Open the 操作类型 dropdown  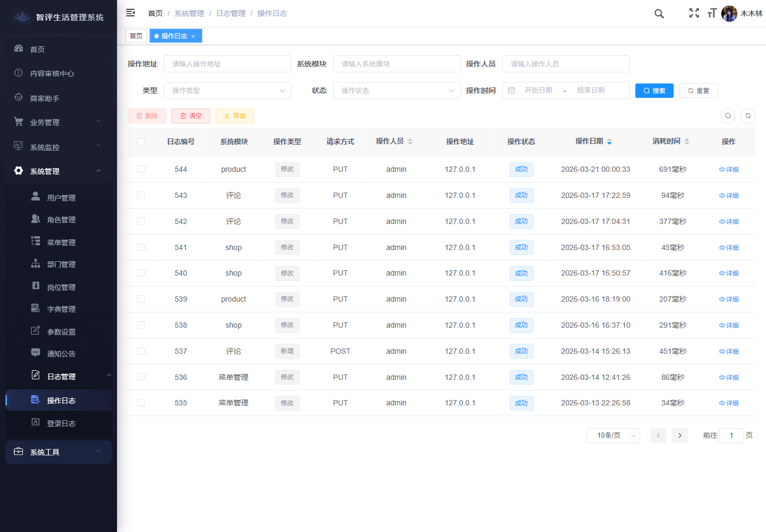coord(228,90)
